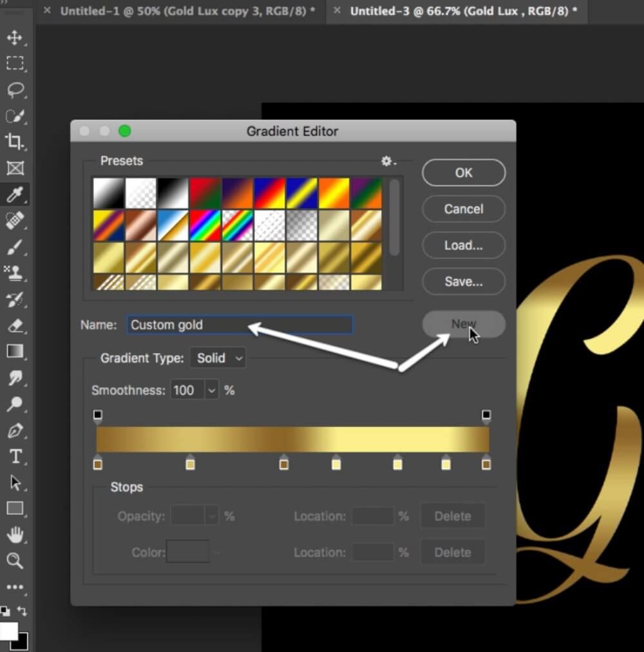The image size is (644, 652).
Task: Choose the red-to-green gradient preset
Action: pyautogui.click(x=205, y=193)
